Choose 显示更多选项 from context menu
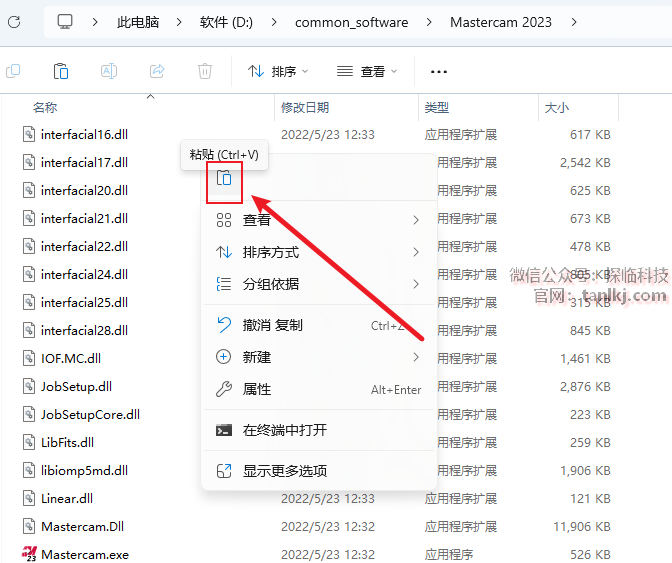 point(319,471)
